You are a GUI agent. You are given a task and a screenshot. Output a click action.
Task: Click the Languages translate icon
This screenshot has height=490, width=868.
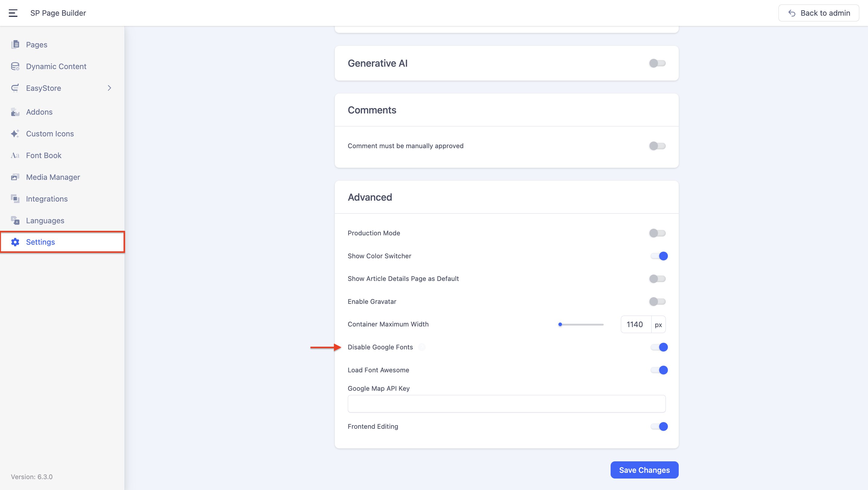click(x=15, y=221)
